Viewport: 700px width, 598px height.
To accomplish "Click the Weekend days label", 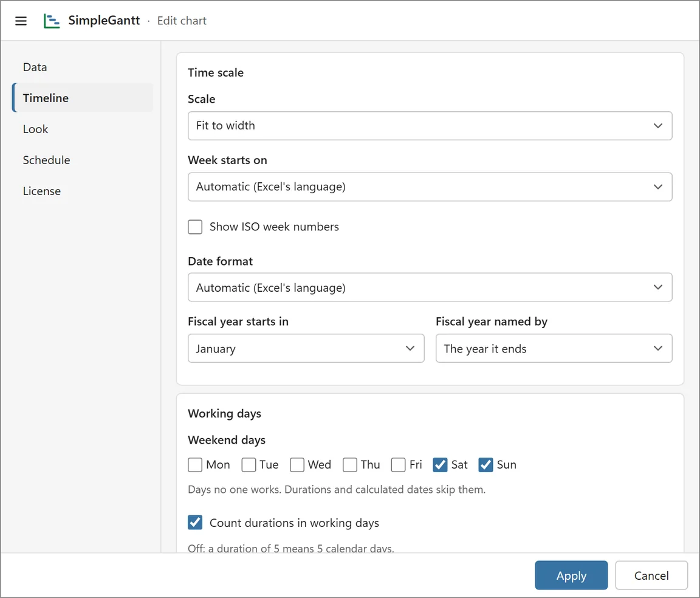I will 227,440.
